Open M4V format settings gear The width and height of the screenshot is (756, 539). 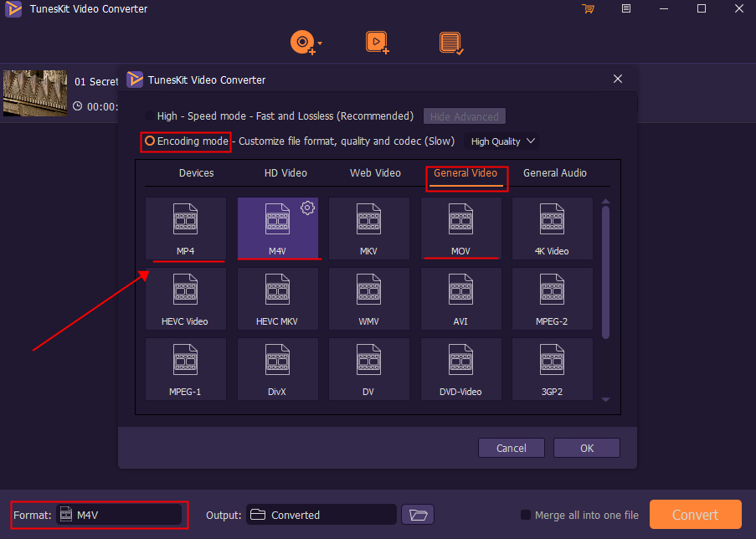(x=307, y=208)
